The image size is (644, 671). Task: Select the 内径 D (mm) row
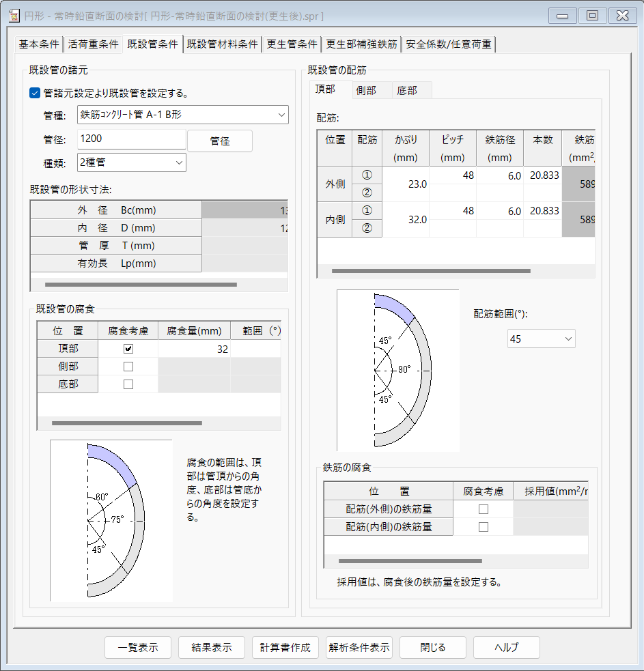click(159, 228)
